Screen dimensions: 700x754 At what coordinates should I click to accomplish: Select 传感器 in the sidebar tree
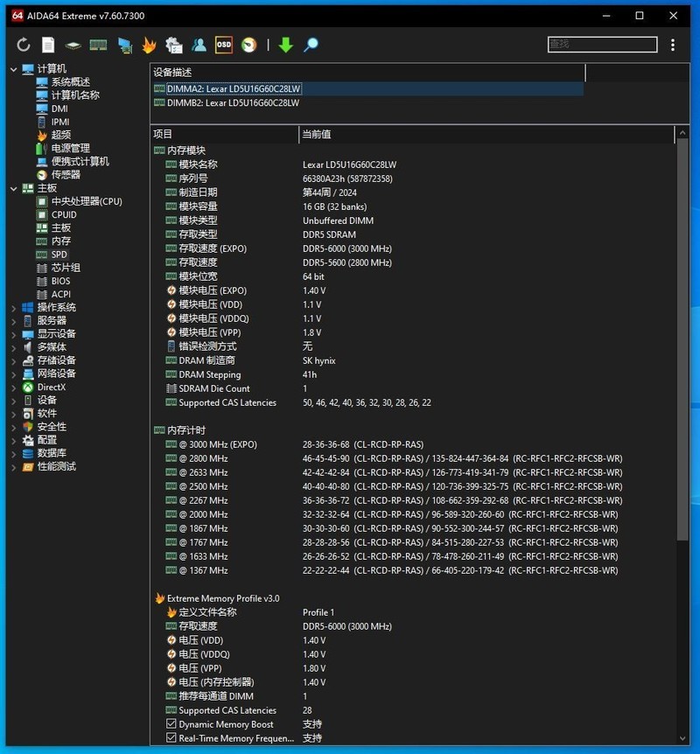[x=66, y=175]
